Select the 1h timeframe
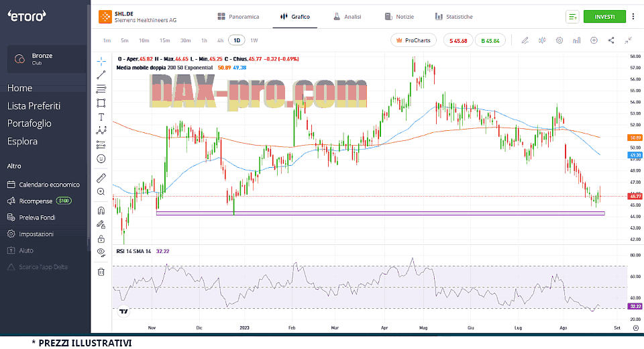This screenshot has height=349, width=644. click(x=204, y=40)
